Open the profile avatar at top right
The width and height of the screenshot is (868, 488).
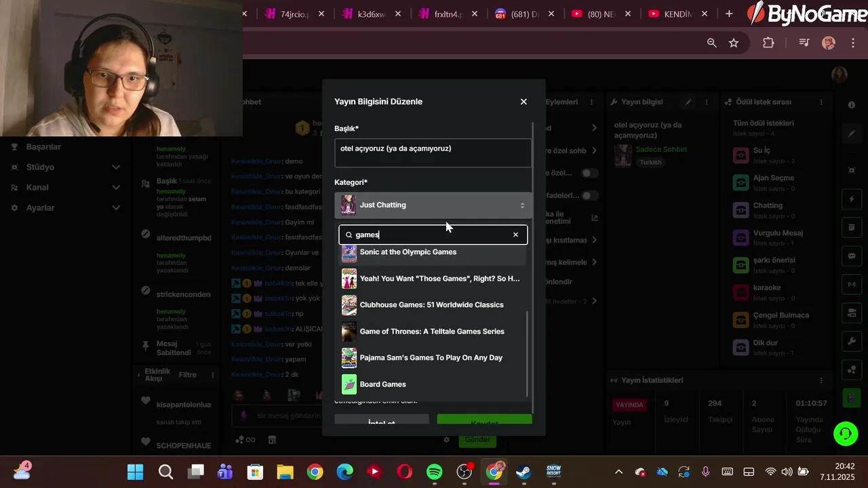(840, 74)
